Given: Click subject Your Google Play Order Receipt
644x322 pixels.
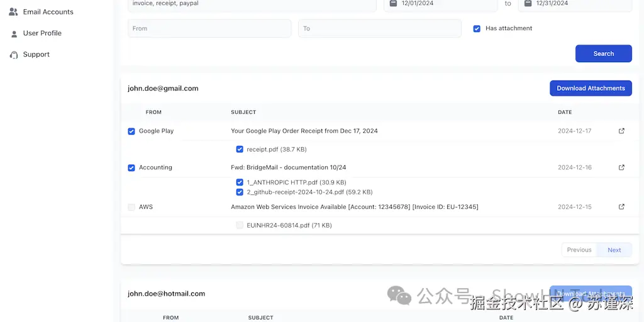Looking at the screenshot, I should [x=304, y=131].
